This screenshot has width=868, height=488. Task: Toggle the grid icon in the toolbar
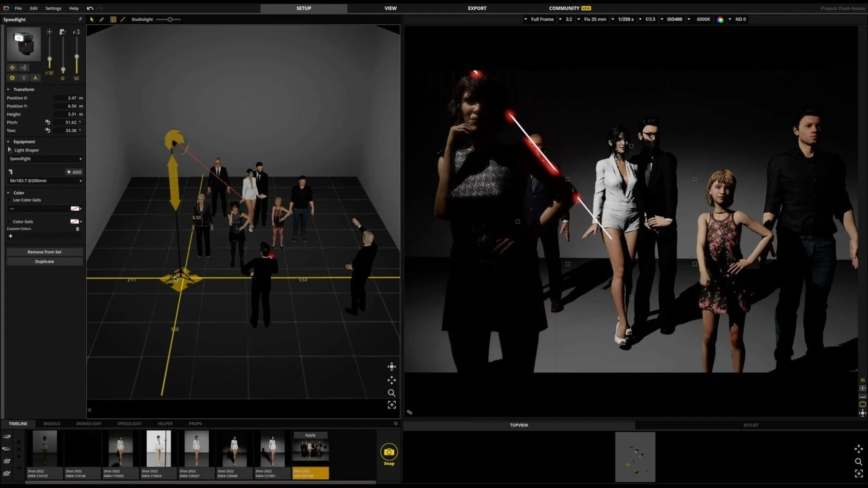click(113, 20)
